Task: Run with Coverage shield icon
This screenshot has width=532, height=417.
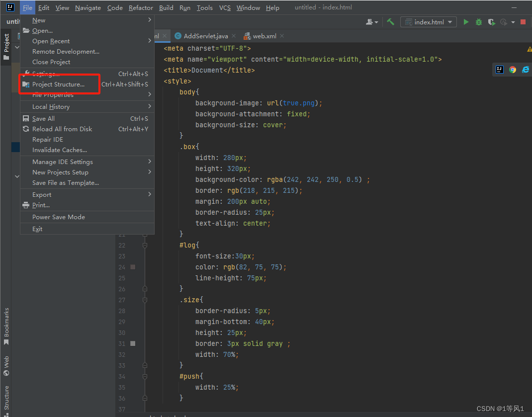Action: pos(491,22)
